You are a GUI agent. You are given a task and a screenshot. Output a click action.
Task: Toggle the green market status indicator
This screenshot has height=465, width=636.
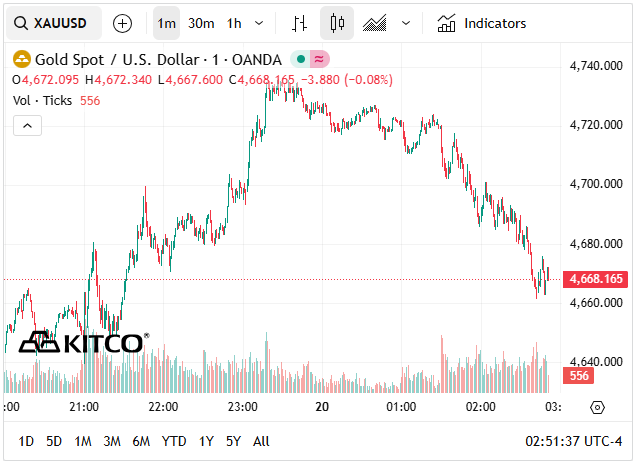click(x=300, y=59)
